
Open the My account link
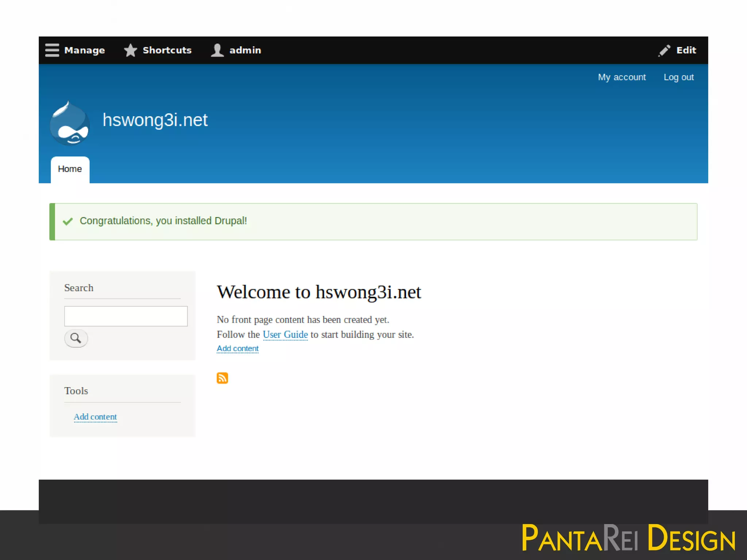click(x=622, y=77)
